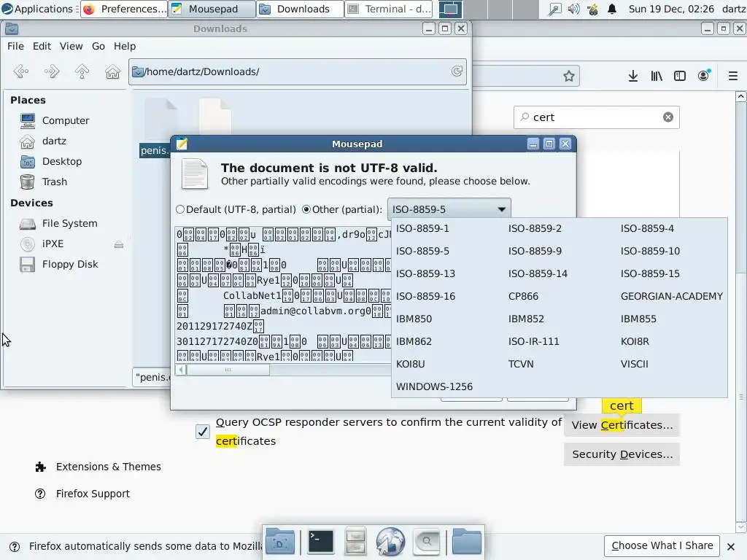Open Help menu in Downloads window
This screenshot has height=560, width=747.
pos(124,46)
